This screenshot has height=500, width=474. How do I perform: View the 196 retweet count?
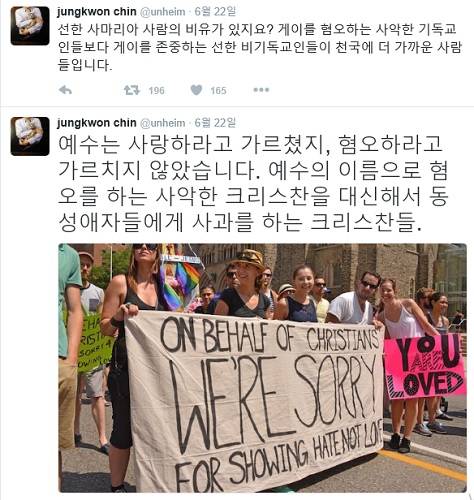click(x=157, y=91)
